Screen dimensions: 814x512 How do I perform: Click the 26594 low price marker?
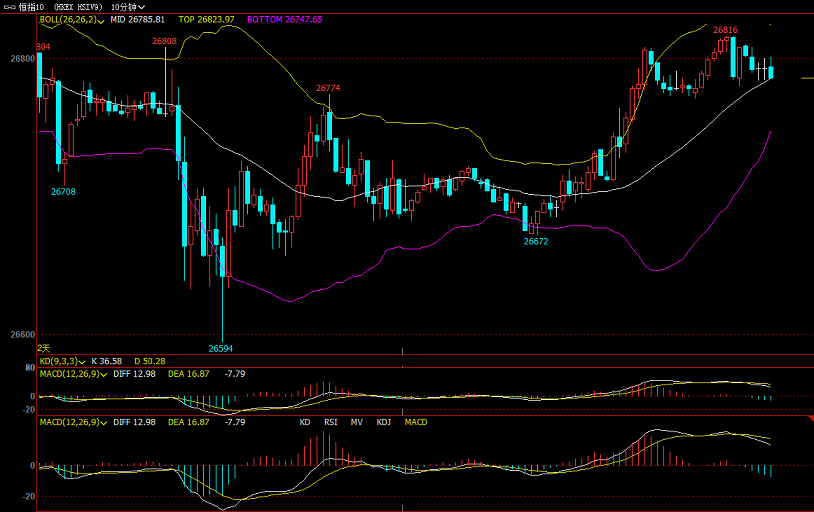[x=221, y=348]
